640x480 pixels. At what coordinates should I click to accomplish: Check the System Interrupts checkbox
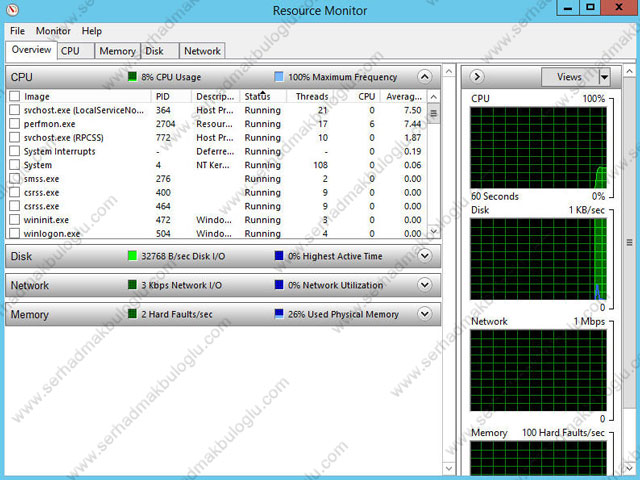pos(14,151)
